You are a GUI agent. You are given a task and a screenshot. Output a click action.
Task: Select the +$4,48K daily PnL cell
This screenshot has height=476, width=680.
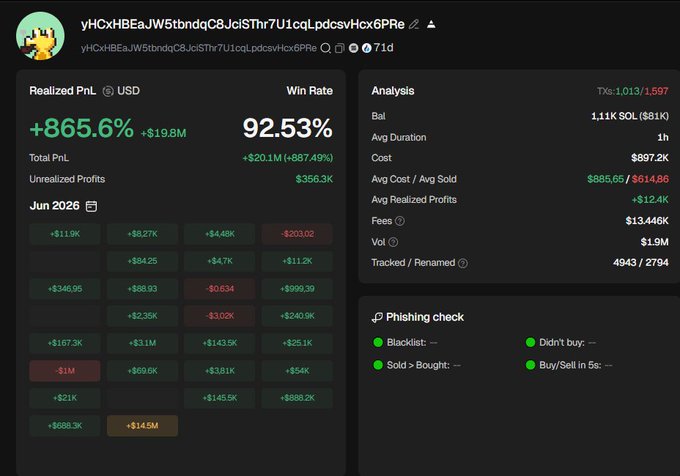pos(219,234)
